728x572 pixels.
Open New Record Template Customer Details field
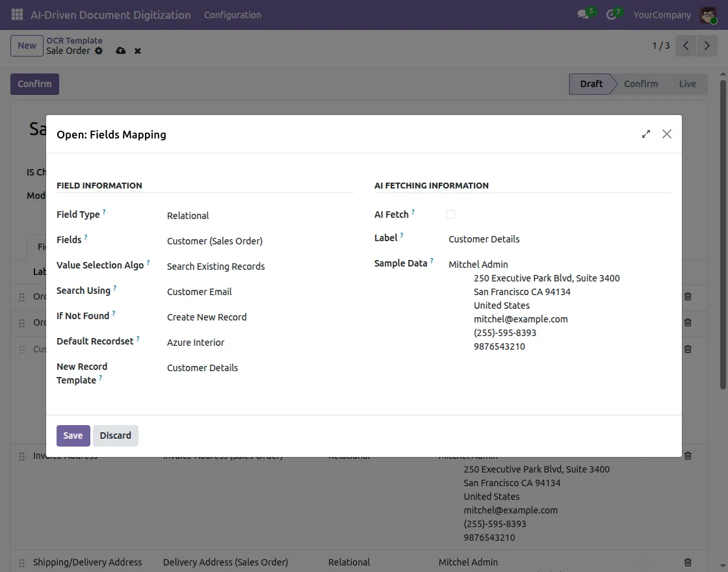[260, 368]
